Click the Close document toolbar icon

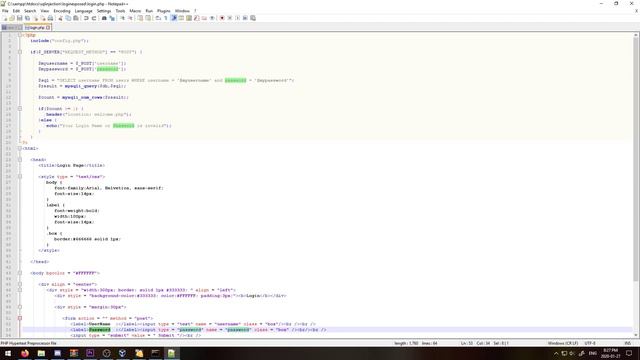point(35,18)
